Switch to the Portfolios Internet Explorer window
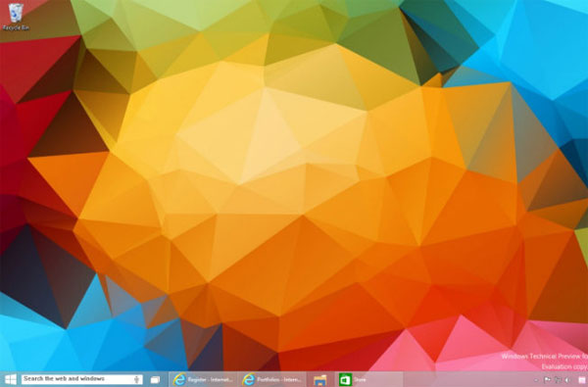Image resolution: width=588 pixels, height=387 pixels. point(271,379)
